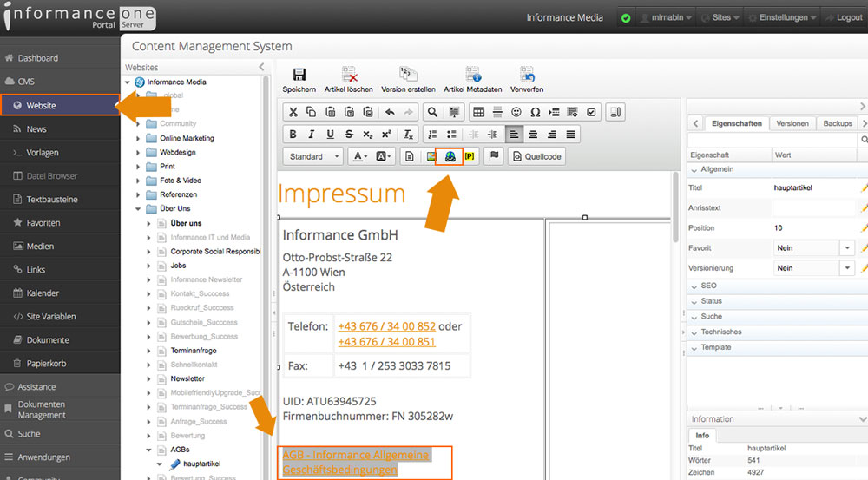Toggle bold formatting
The height and width of the screenshot is (480, 868).
[x=293, y=135]
